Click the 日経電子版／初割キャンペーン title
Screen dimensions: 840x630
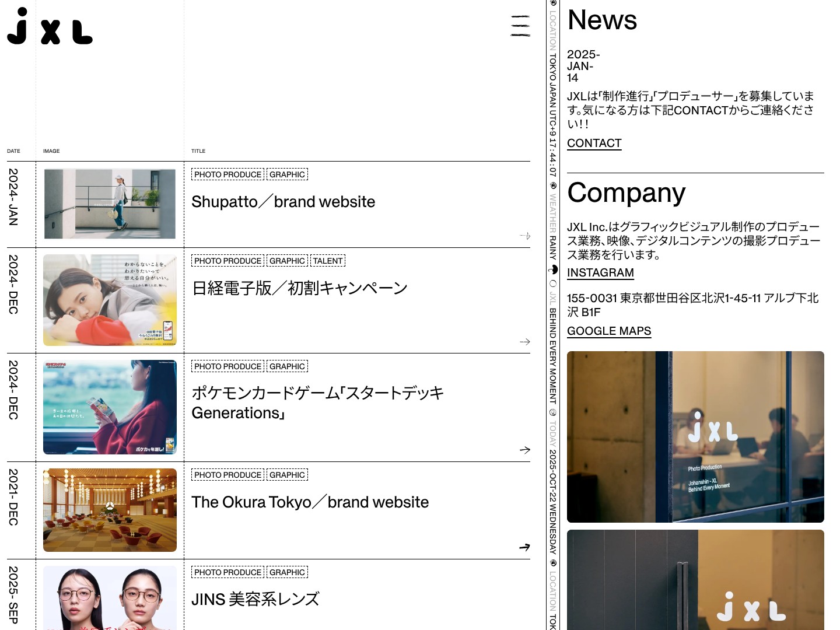coord(300,288)
